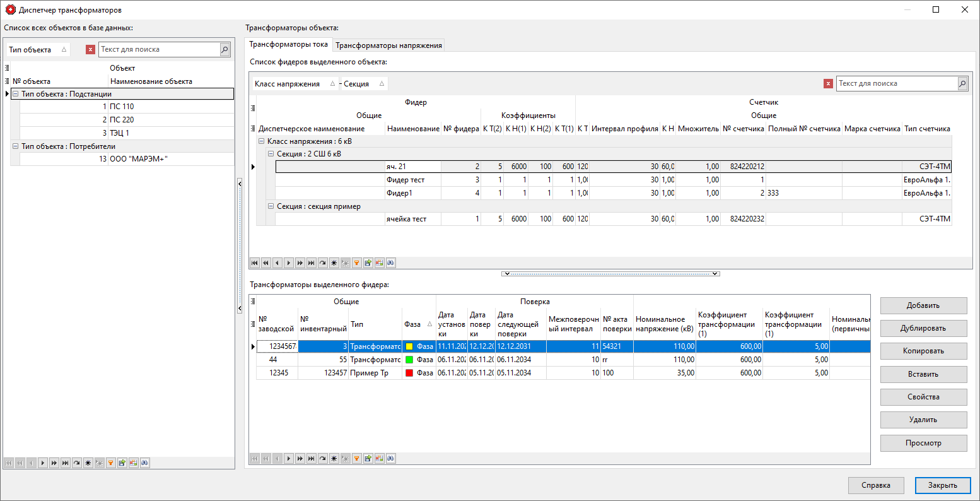980x501 pixels.
Task: Clear the objects search using red X icon
Action: (90, 49)
